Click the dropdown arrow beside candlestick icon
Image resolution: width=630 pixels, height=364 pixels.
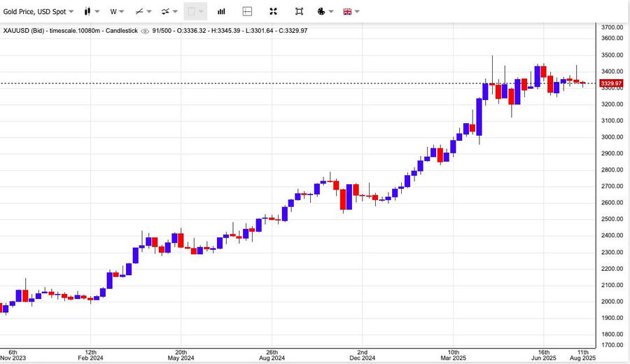coord(97,12)
